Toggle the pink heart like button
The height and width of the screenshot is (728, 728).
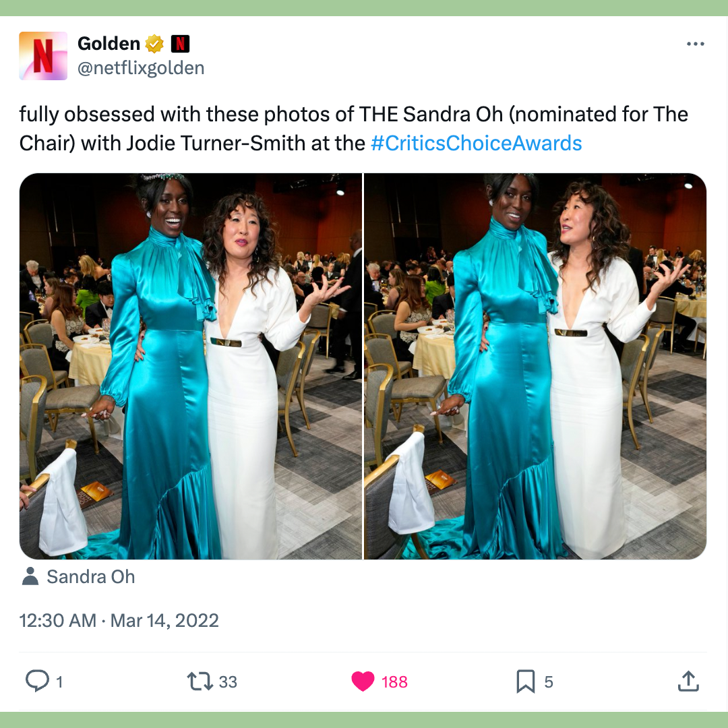click(x=363, y=681)
